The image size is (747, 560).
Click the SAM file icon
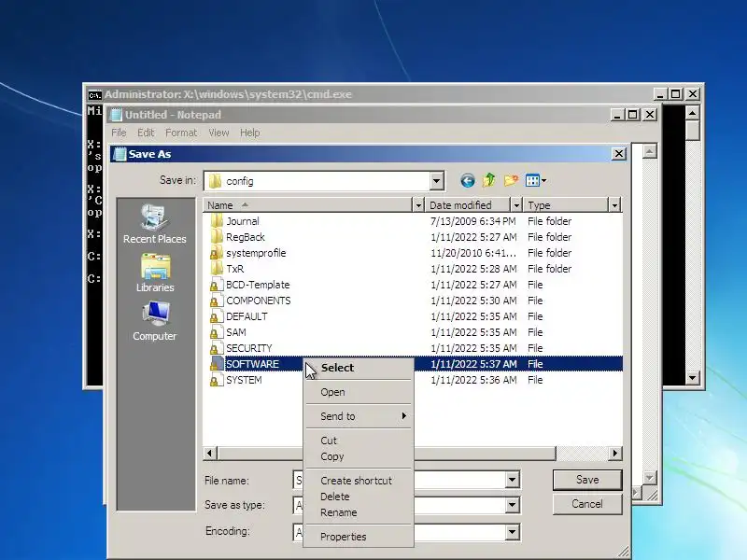(x=217, y=332)
